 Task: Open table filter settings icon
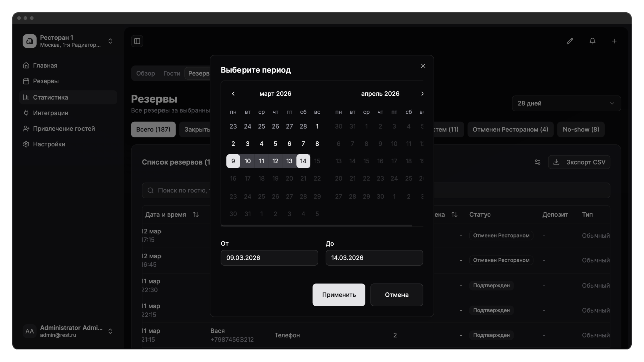click(x=538, y=162)
